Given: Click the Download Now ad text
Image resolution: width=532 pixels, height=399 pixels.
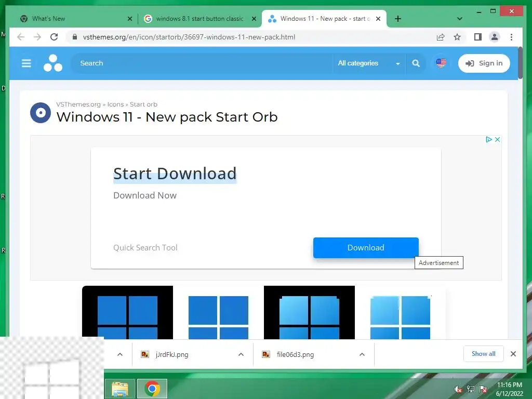Looking at the screenshot, I should point(145,195).
